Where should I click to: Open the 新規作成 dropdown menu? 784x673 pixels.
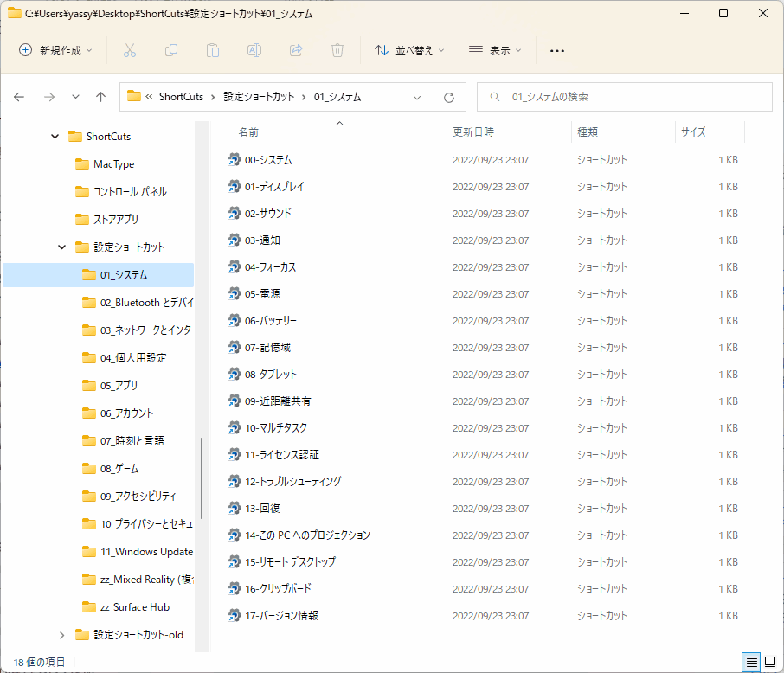(x=55, y=50)
